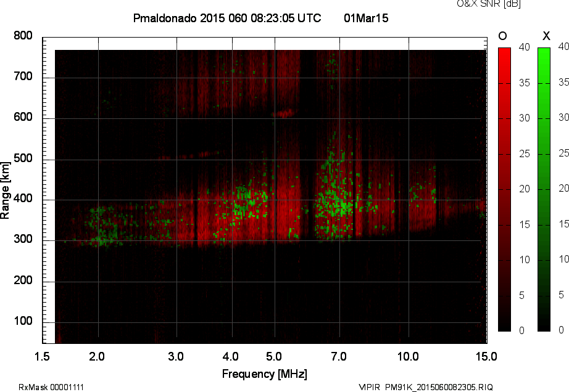Click the 300 range tick label

[23, 239]
